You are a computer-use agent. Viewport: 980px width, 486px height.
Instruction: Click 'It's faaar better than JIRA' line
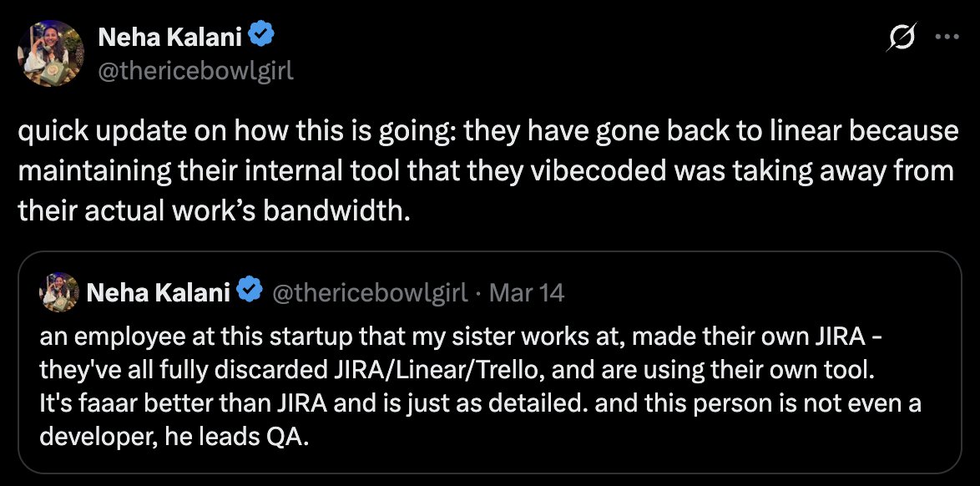(480, 403)
